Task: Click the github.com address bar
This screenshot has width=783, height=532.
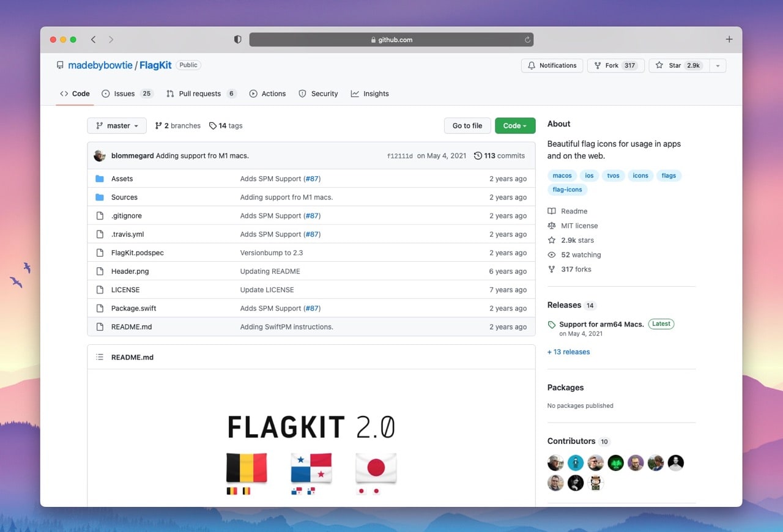Action: (391, 40)
